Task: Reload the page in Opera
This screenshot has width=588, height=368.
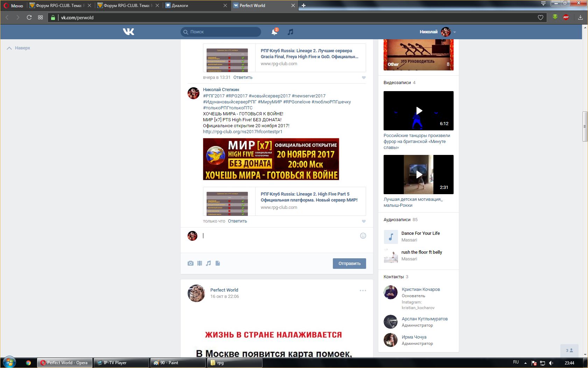Action: [x=29, y=18]
